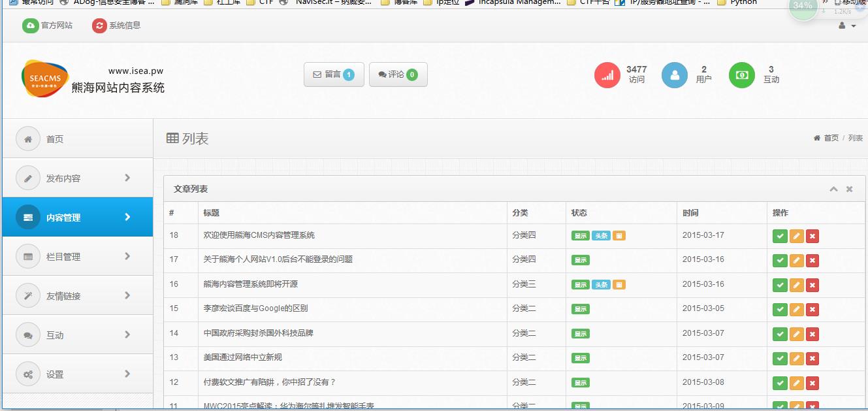Image resolution: width=868 pixels, height=411 pixels.
Task: Delete article 15 with red X
Action: click(x=812, y=310)
